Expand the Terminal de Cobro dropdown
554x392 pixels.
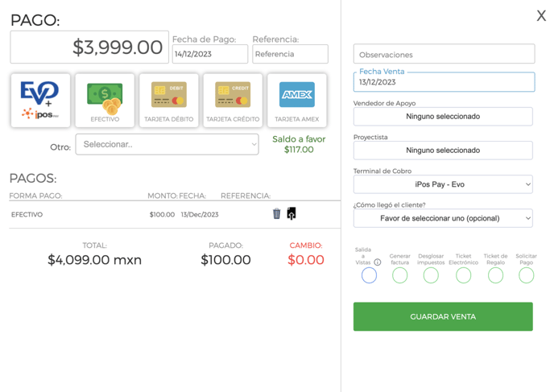(443, 184)
